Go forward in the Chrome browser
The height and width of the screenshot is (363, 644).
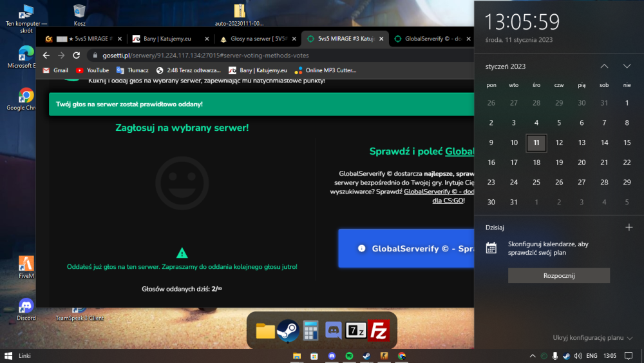pos(61,55)
